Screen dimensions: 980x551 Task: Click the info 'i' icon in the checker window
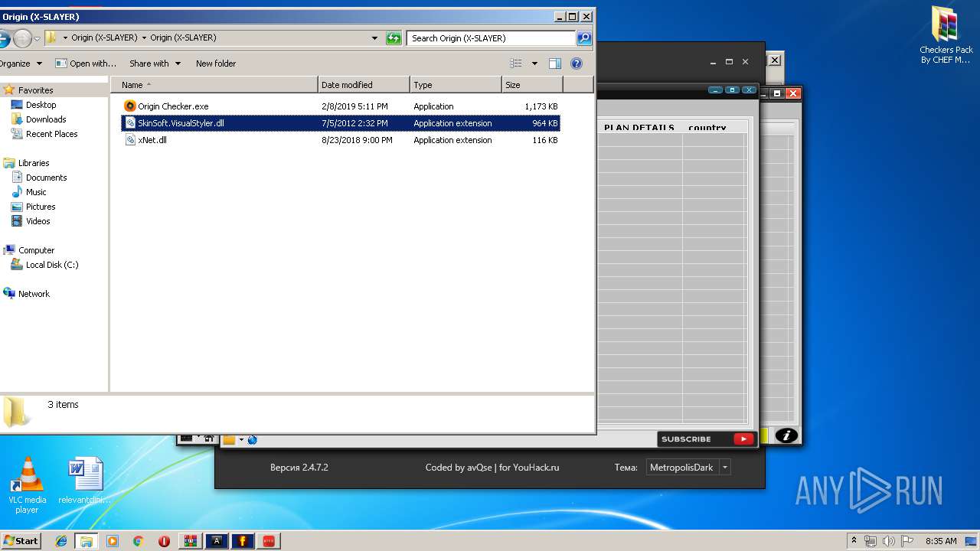point(786,435)
